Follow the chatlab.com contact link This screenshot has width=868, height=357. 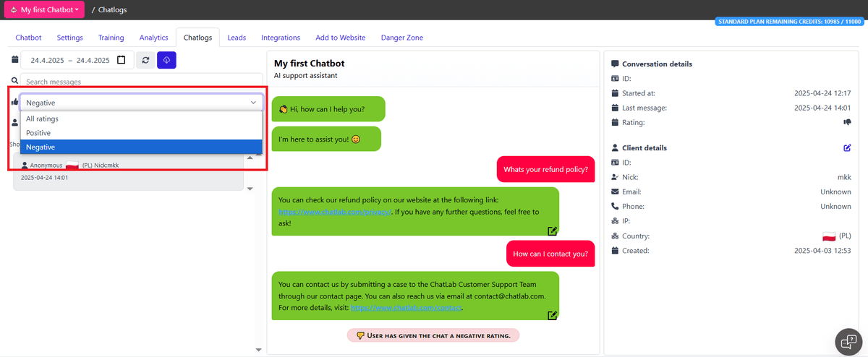(405, 308)
